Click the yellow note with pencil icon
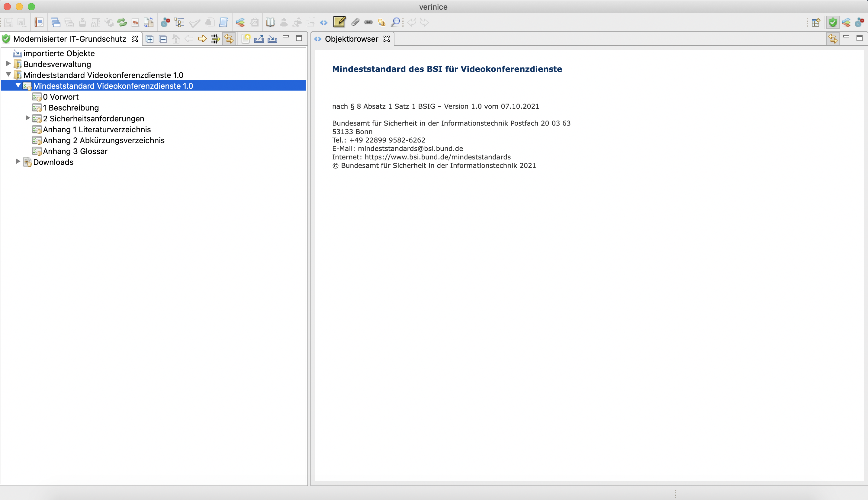868x500 pixels. 339,22
